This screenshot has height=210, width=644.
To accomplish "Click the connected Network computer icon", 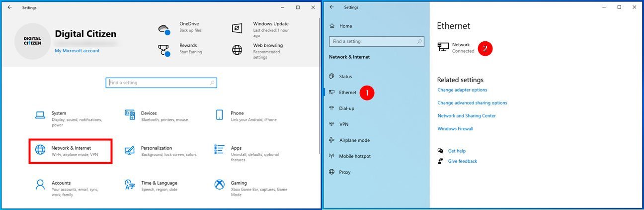I will point(443,47).
